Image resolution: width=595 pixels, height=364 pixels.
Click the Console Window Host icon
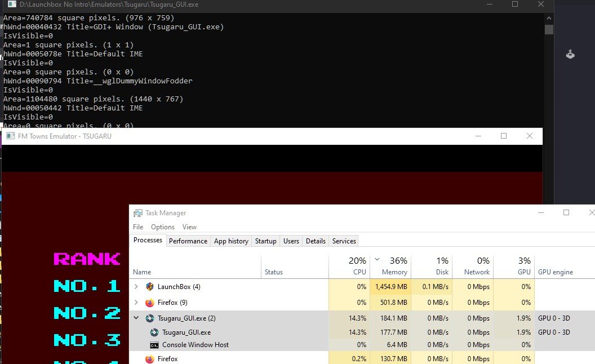(x=154, y=345)
